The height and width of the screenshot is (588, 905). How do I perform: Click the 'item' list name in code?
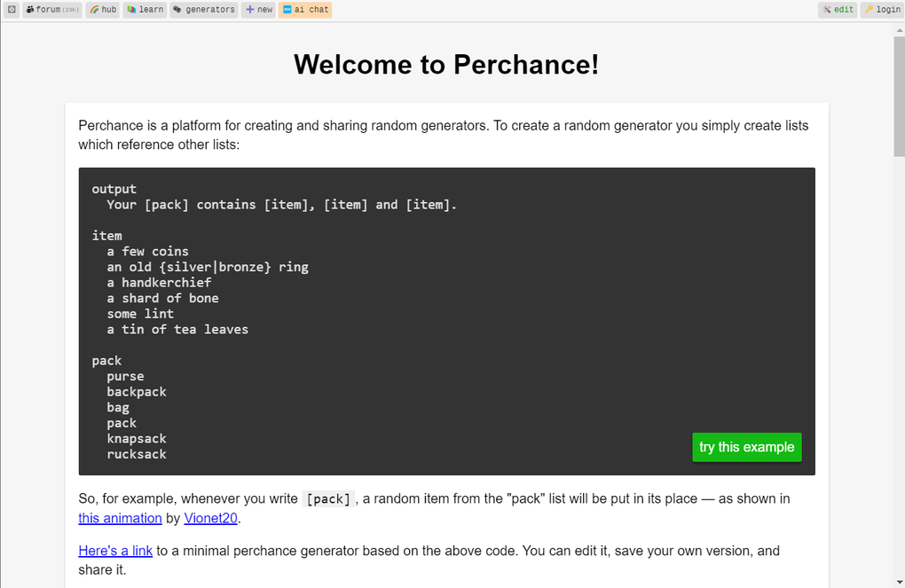[x=106, y=236]
